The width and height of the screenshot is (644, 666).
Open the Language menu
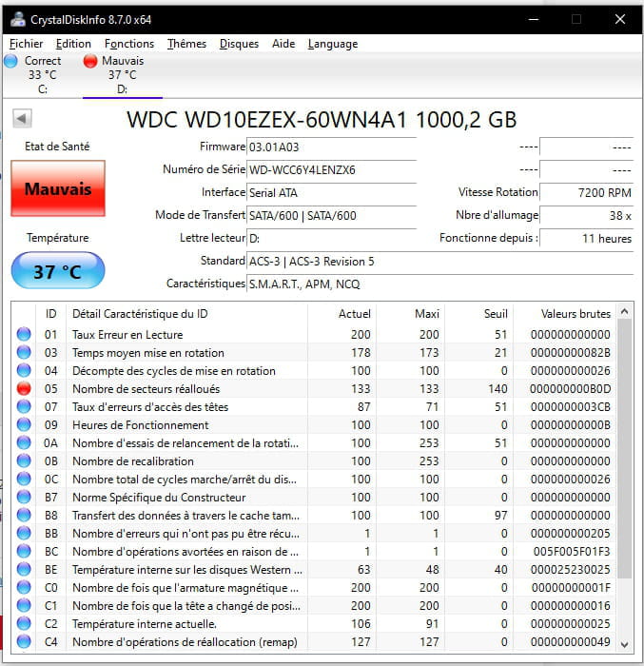pyautogui.click(x=333, y=44)
